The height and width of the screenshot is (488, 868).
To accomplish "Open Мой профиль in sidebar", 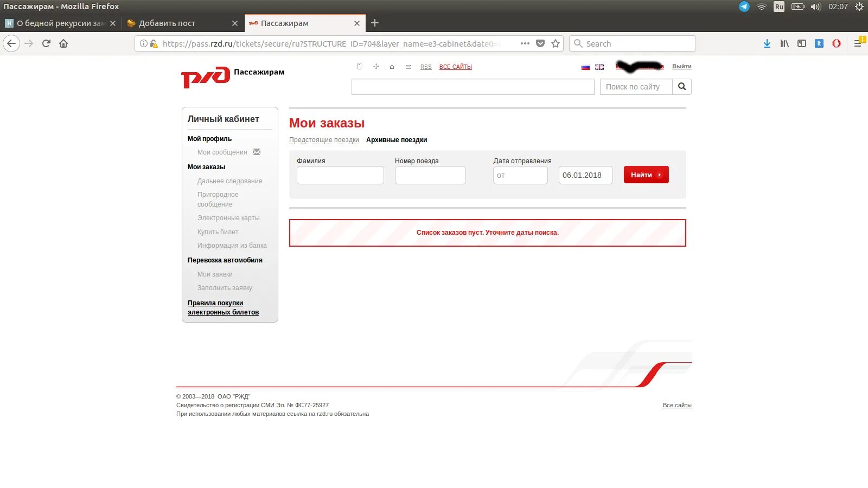I will [x=209, y=139].
